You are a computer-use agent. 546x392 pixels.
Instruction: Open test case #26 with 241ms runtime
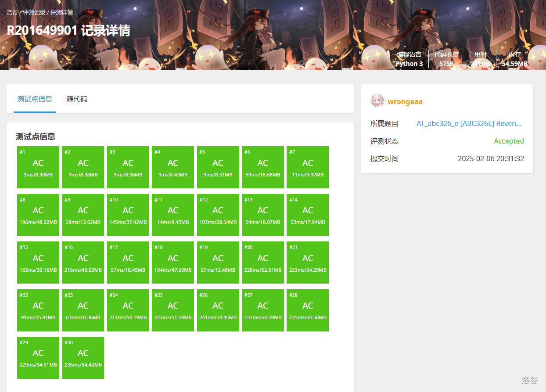coord(218,310)
